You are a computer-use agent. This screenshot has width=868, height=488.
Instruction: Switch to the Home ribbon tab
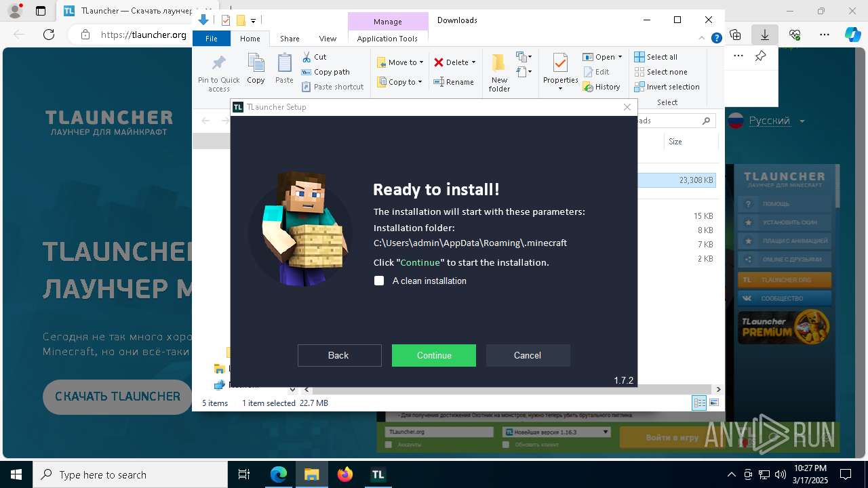250,39
